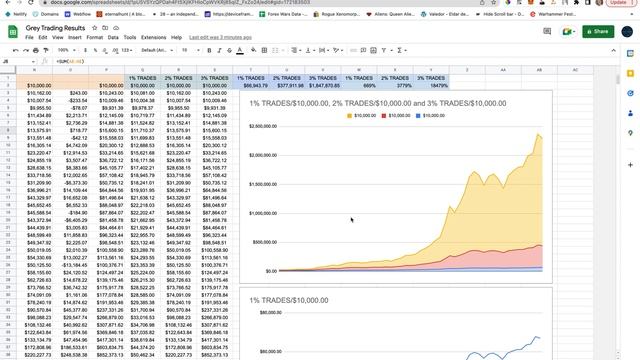Star the Grey Trading Results document
Viewport: 640px width, 360px height.
95,28
